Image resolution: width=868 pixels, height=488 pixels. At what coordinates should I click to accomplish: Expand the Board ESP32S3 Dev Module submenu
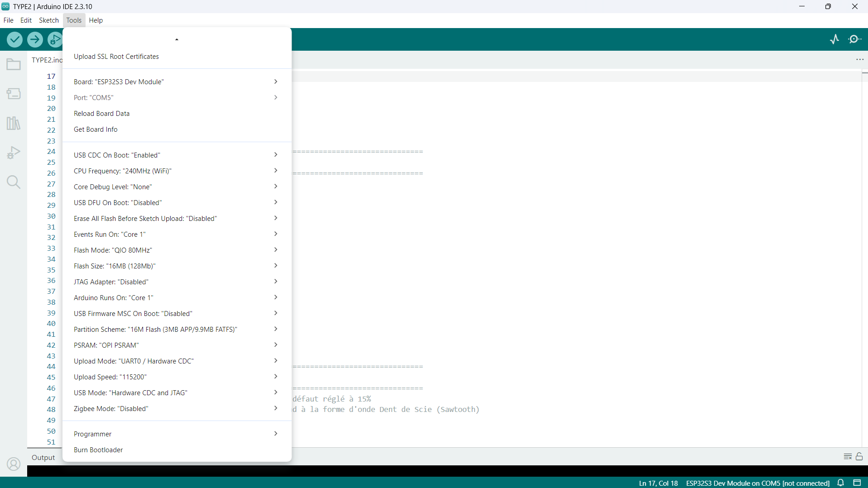[177, 82]
